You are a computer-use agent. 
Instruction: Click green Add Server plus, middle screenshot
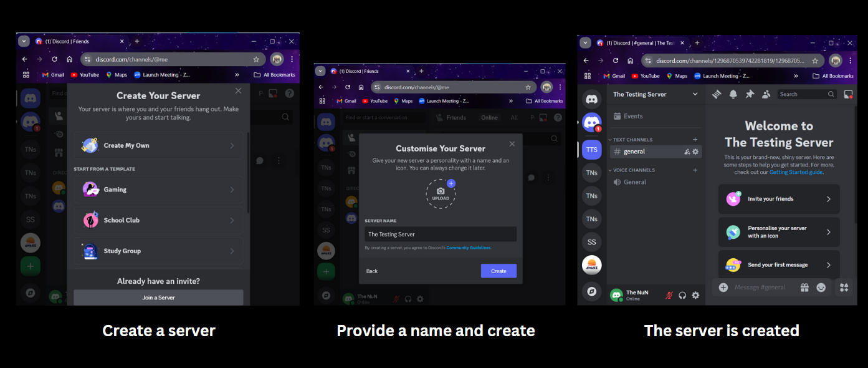pos(326,271)
